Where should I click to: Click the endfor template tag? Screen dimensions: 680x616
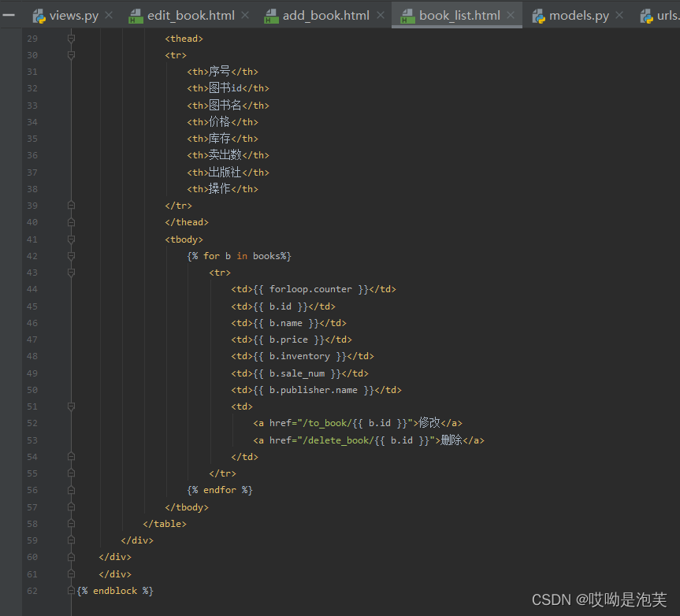(220, 490)
